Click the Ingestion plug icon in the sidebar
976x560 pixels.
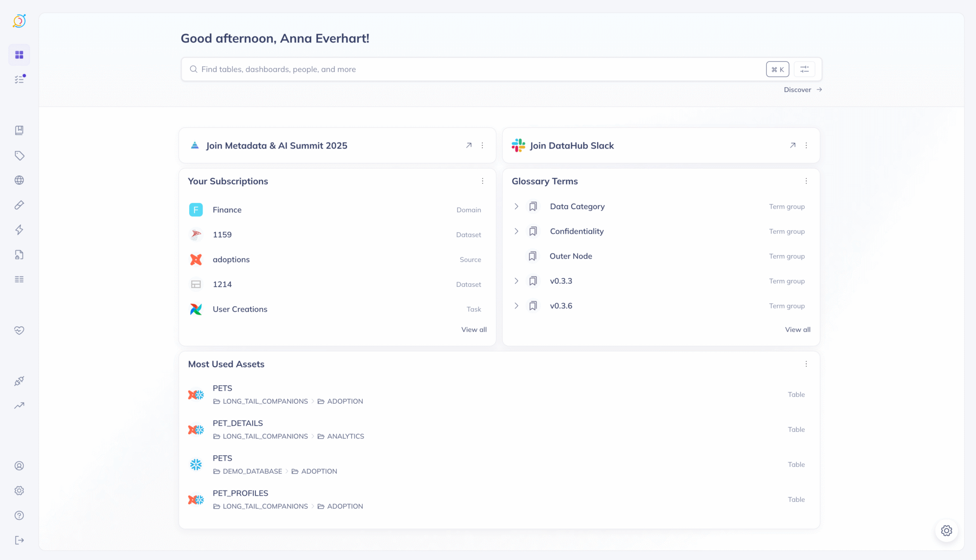tap(19, 381)
